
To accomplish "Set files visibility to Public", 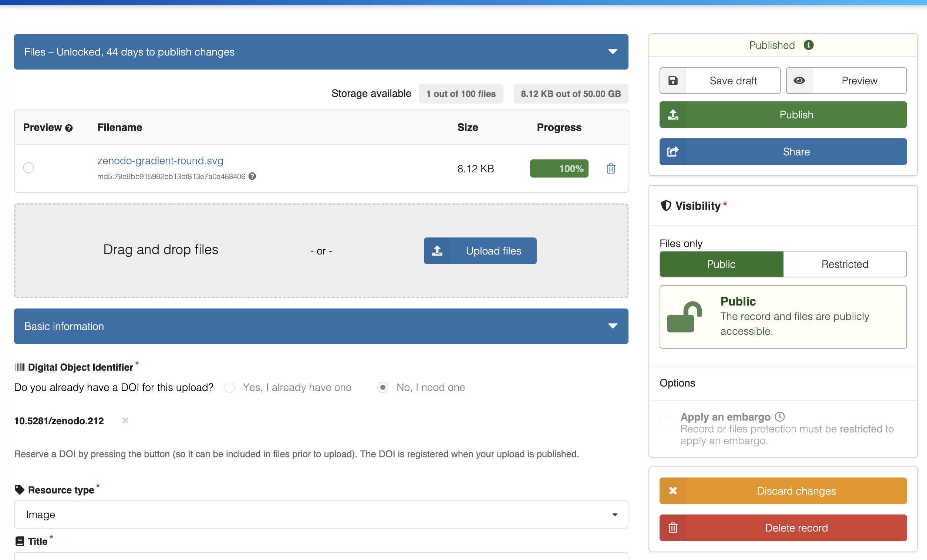I will click(721, 264).
